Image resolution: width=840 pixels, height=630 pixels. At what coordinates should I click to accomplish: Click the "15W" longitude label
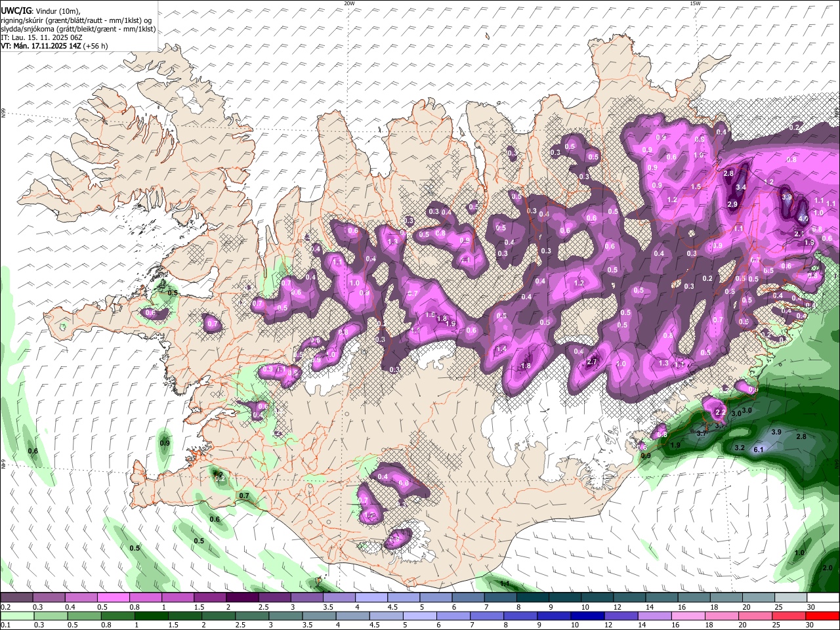pyautogui.click(x=695, y=3)
